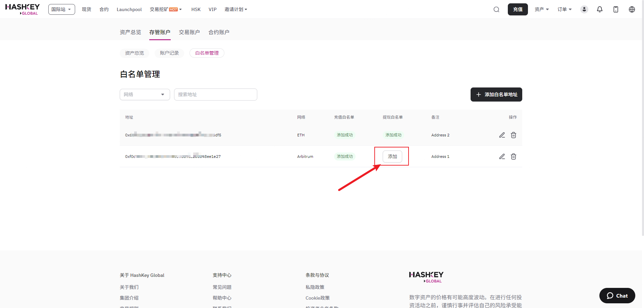Open the user profile avatar icon
Viewport: 644px width, 308px height.
[584, 9]
